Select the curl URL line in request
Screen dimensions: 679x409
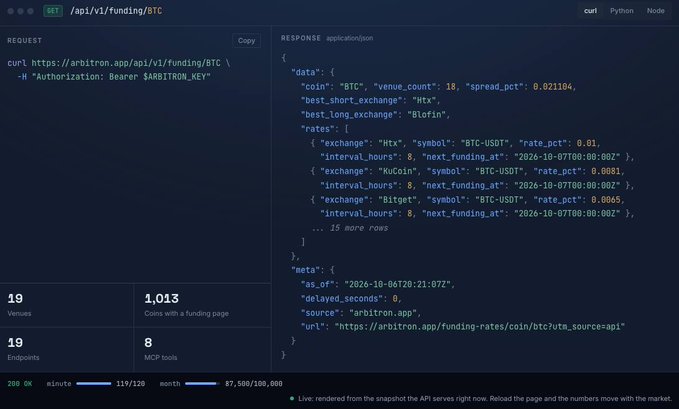[119, 63]
